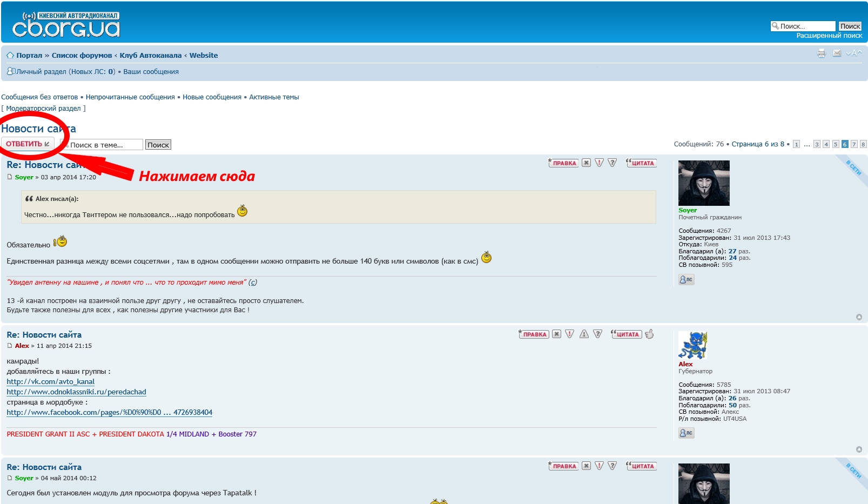The height and width of the screenshot is (504, 868).
Task: Click ЦИТАТА quote button on Alex's post
Action: tap(626, 334)
